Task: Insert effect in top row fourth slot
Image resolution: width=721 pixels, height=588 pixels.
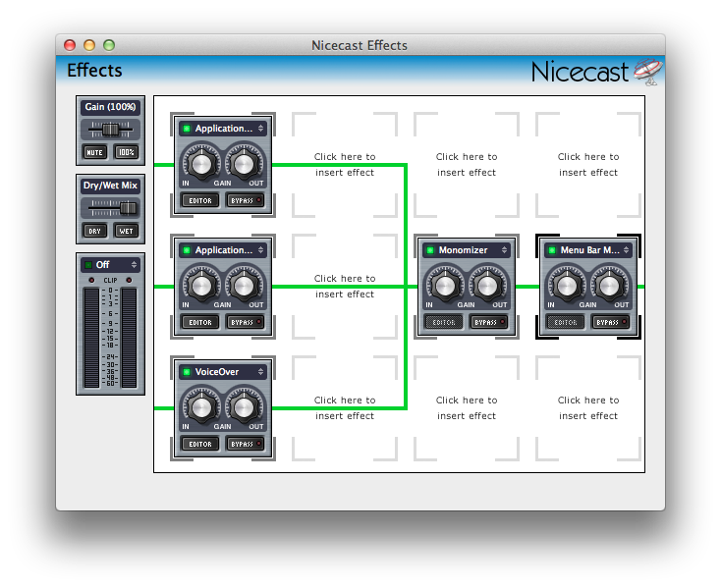Action: pos(588,165)
